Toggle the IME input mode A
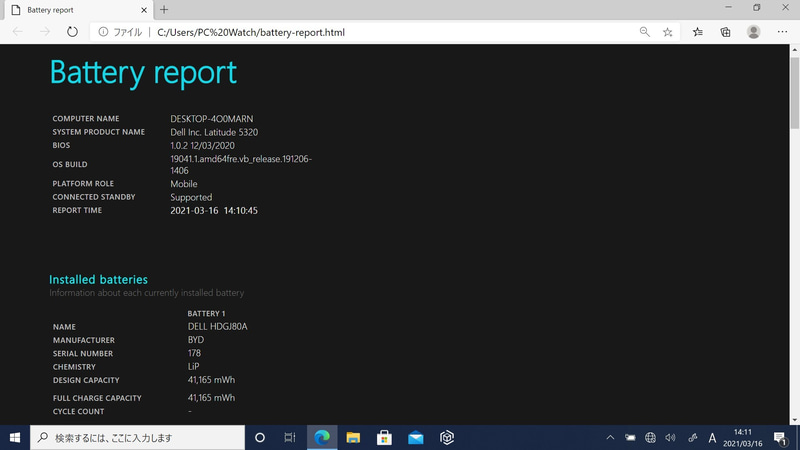This screenshot has height=450, width=800. pos(712,438)
